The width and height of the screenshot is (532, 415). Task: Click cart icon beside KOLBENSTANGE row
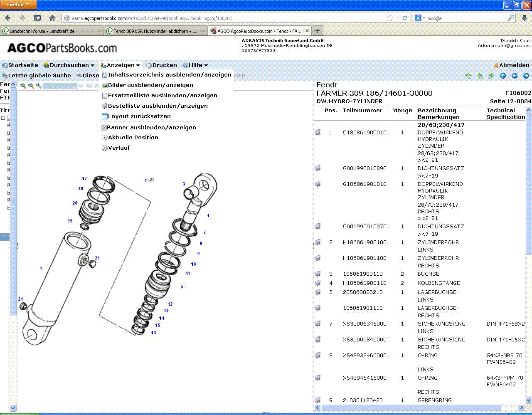pyautogui.click(x=318, y=283)
